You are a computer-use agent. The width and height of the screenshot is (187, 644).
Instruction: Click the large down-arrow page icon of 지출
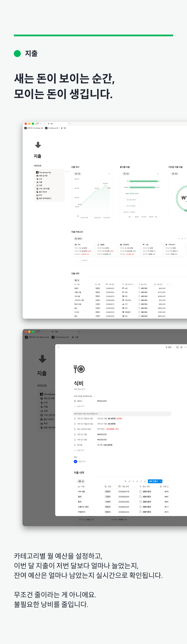38,145
